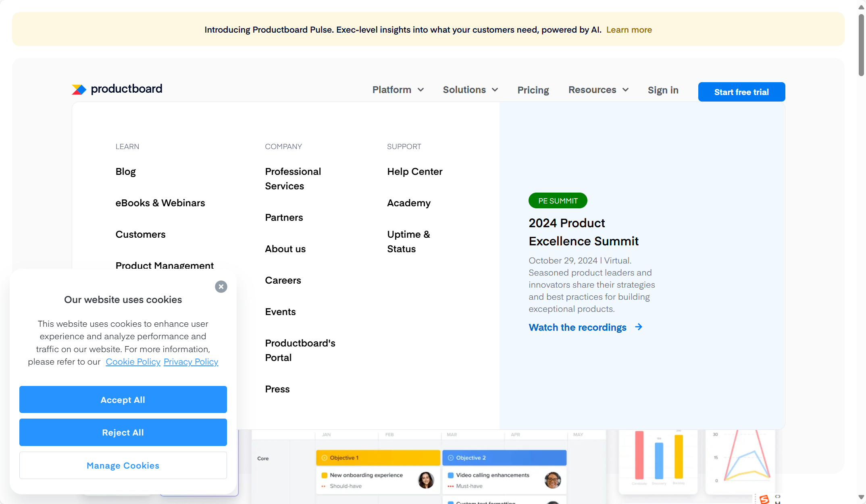Click the Productboard logo icon

[79, 89]
